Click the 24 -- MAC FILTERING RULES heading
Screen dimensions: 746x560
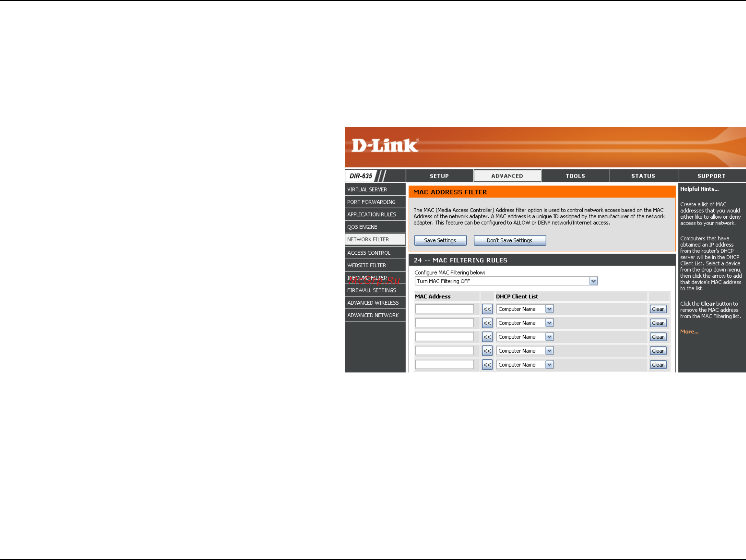[460, 260]
